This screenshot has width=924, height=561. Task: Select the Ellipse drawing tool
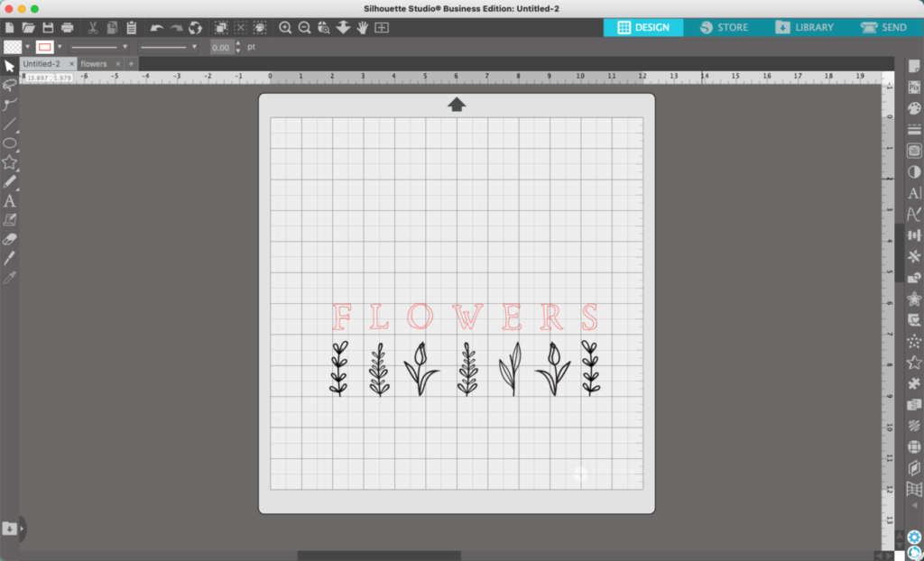coord(9,143)
